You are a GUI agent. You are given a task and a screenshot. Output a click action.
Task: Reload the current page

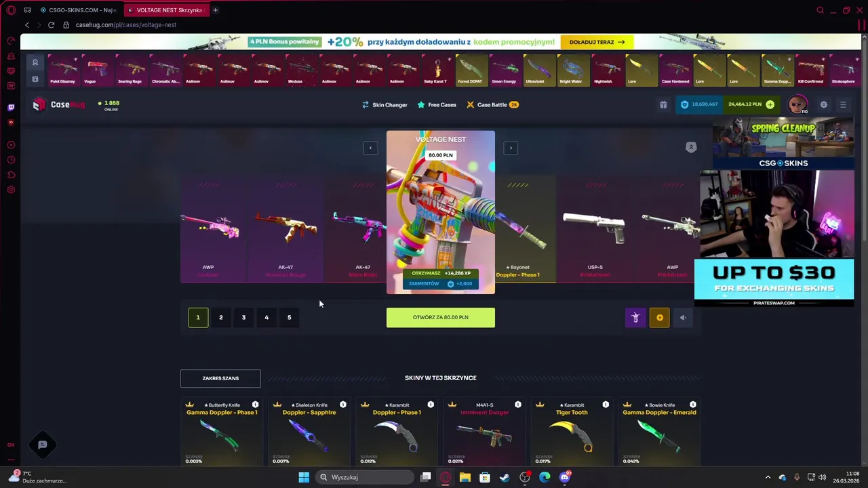[x=51, y=25]
